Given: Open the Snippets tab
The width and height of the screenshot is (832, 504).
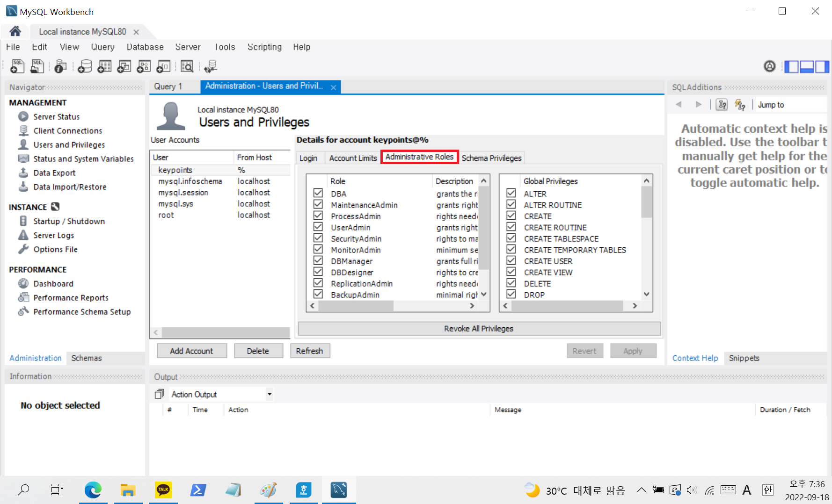Looking at the screenshot, I should (744, 358).
